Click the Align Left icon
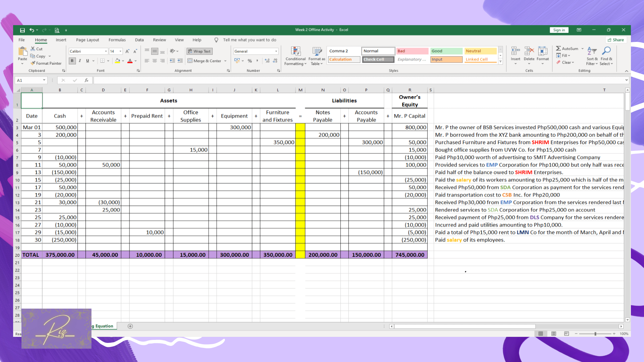644x362 pixels. click(x=147, y=61)
